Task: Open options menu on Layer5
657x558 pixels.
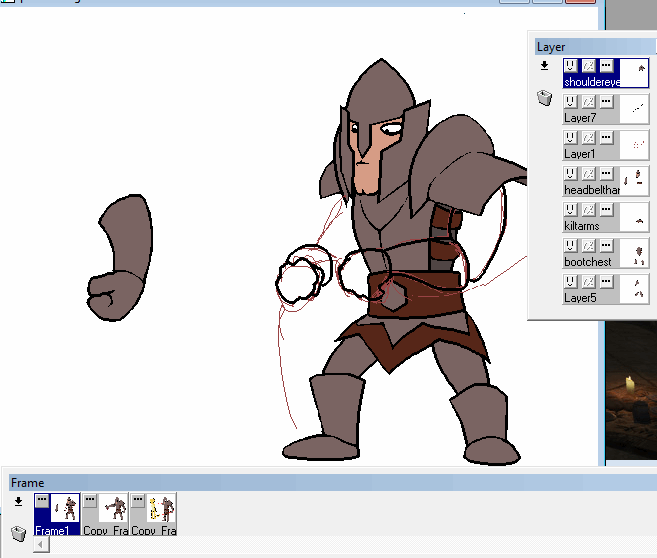Action: (606, 281)
